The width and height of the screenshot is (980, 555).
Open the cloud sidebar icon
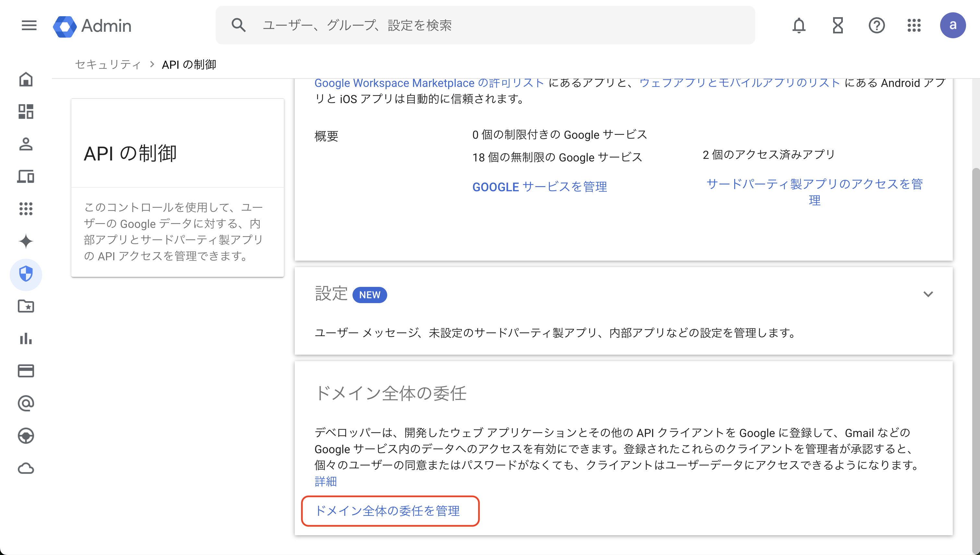[26, 468]
